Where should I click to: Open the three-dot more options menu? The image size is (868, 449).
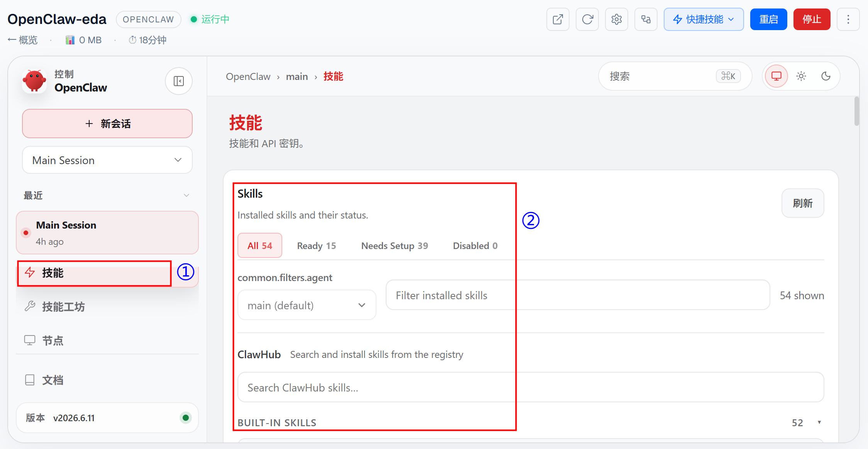[x=848, y=19]
